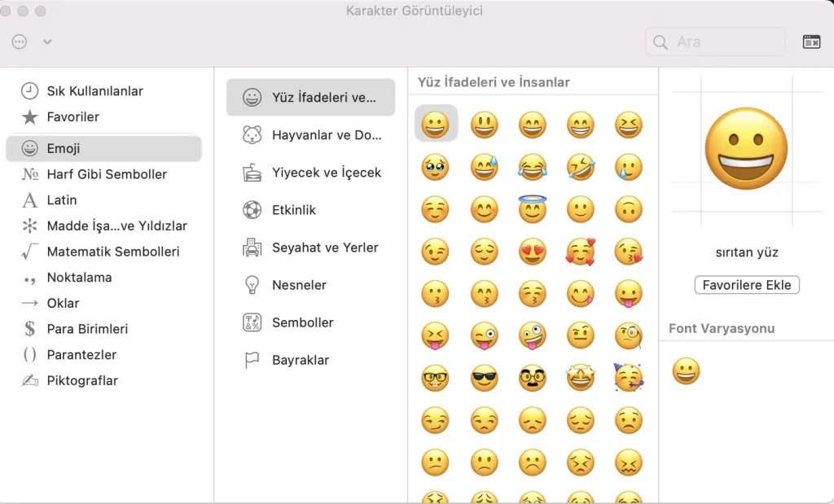Select the confounded face emoji in the last full row

(629, 462)
